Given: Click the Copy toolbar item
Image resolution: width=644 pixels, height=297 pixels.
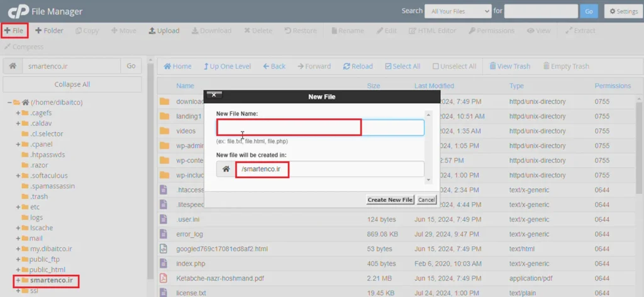Looking at the screenshot, I should [x=87, y=30].
